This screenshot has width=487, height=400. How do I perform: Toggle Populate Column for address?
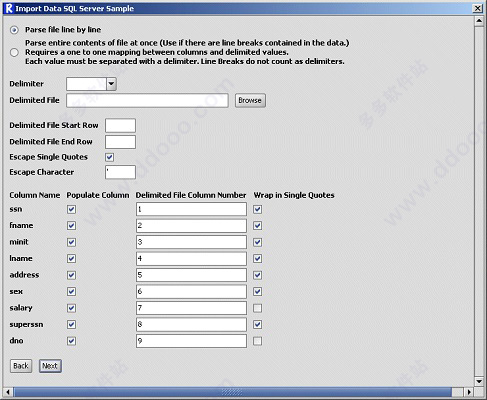click(71, 275)
